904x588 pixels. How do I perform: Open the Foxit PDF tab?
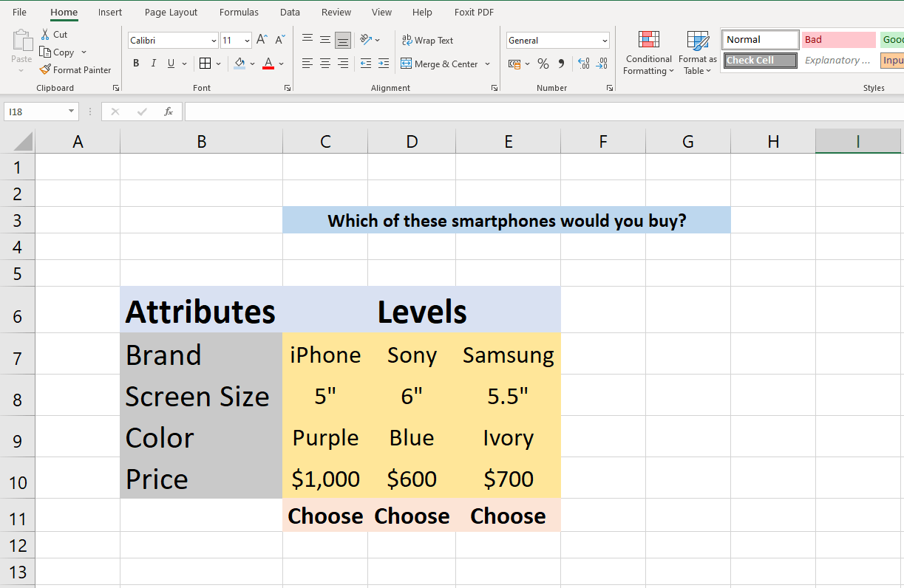(474, 13)
